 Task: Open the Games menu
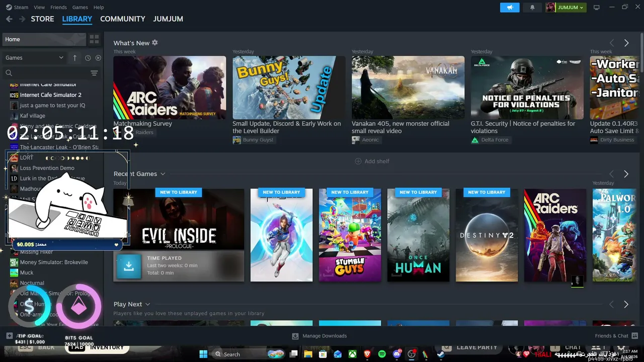pos(80,8)
